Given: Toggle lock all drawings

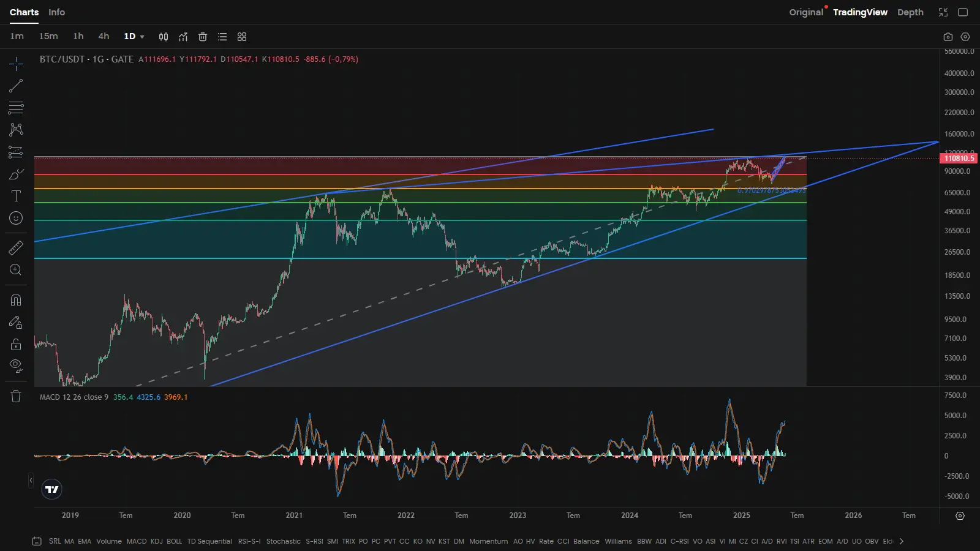Looking at the screenshot, I should [16, 344].
